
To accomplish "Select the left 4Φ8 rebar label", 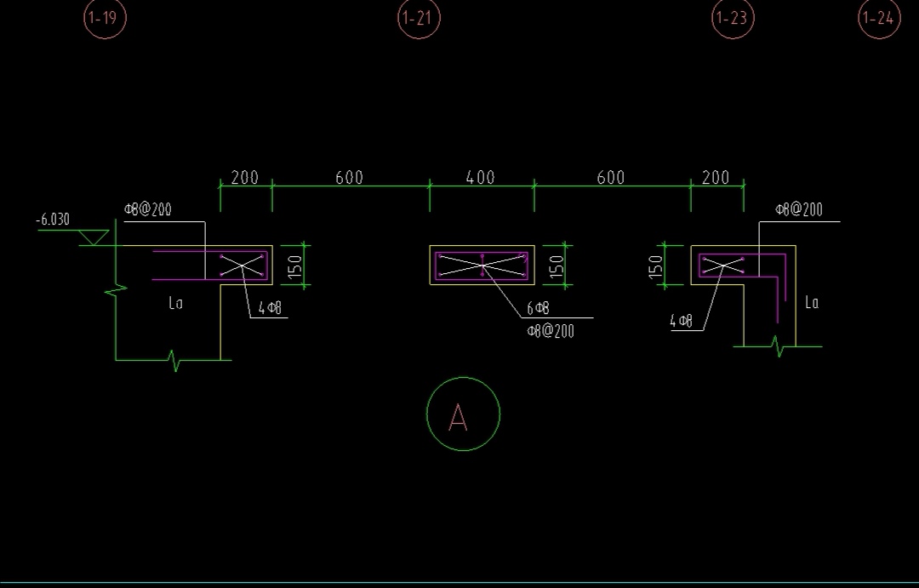I will 270,309.
